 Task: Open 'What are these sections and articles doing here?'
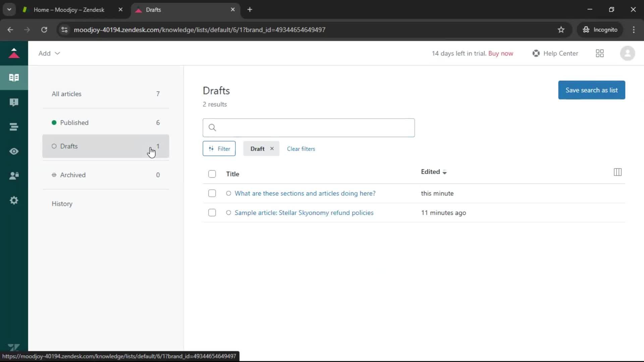point(305,193)
